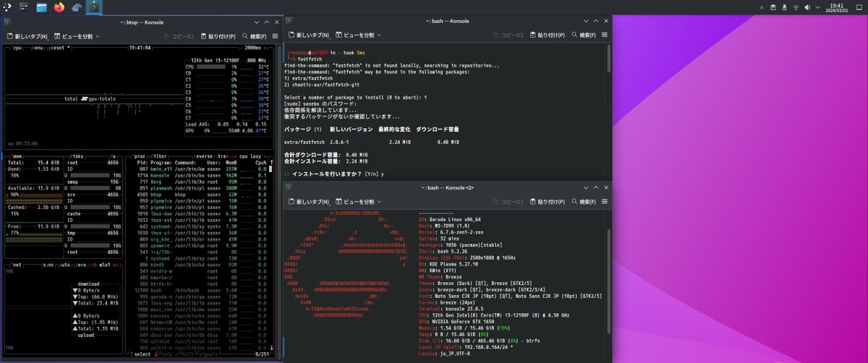Click New Tab in upper bash Konsole
868x363 pixels.
point(310,35)
